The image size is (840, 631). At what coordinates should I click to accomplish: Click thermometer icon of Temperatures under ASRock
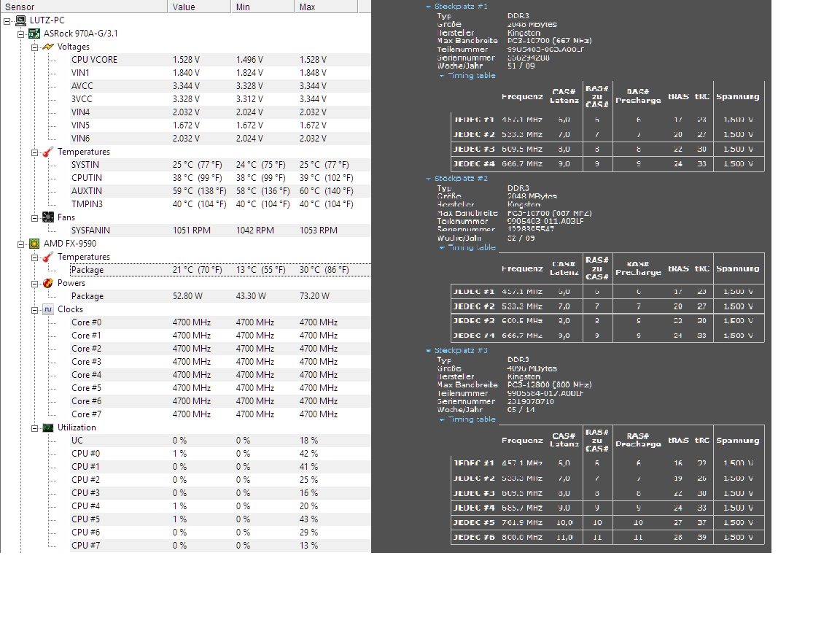(47, 152)
